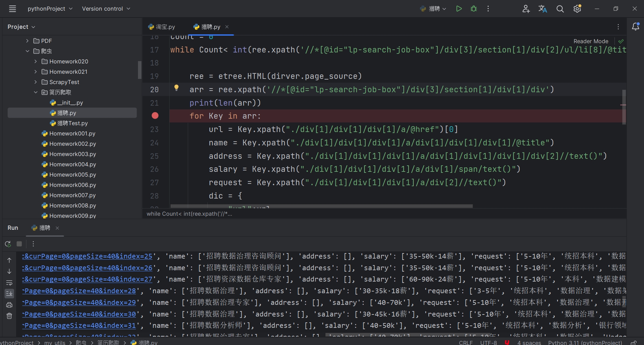The height and width of the screenshot is (345, 644).
Task: Click the lightbulb quick-fix on line 20
Action: click(176, 88)
